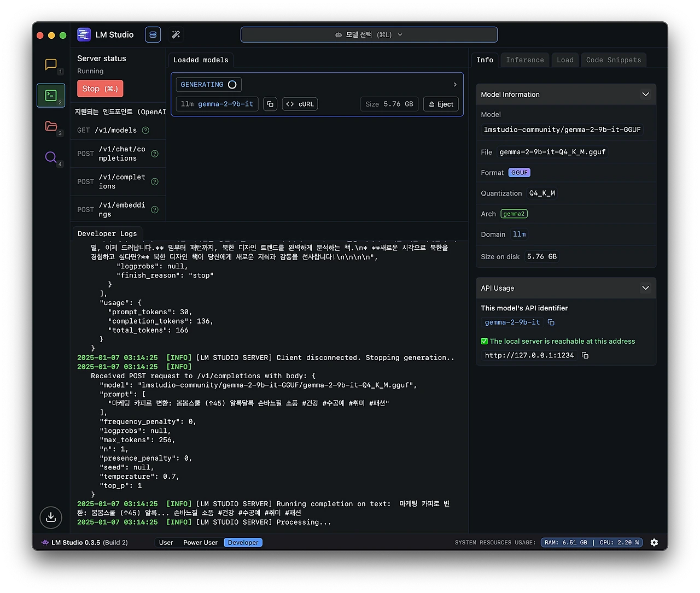Click the "Client disconnected. Stopping generation" log line
Image resolution: width=700 pixels, height=593 pixels.
pyautogui.click(x=266, y=357)
